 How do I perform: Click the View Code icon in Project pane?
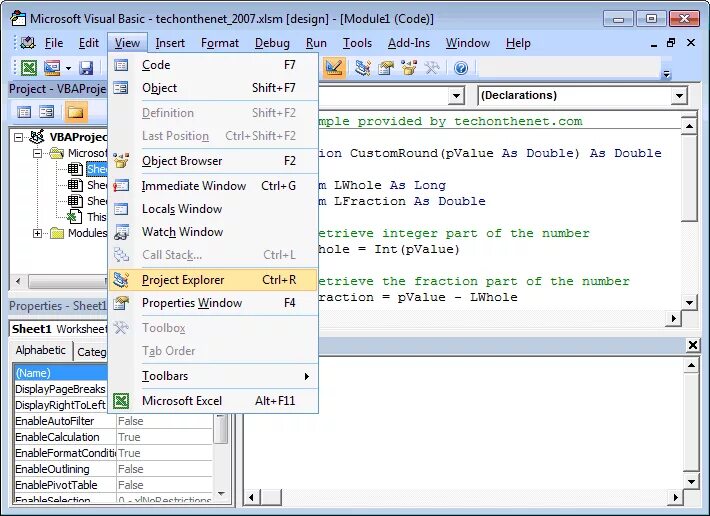point(24,112)
